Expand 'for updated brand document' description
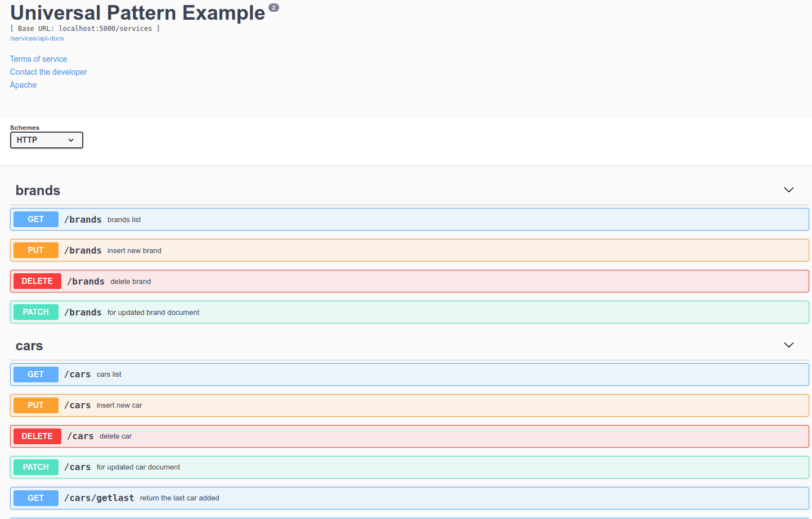Viewport: 812px width, 519px height. (153, 313)
